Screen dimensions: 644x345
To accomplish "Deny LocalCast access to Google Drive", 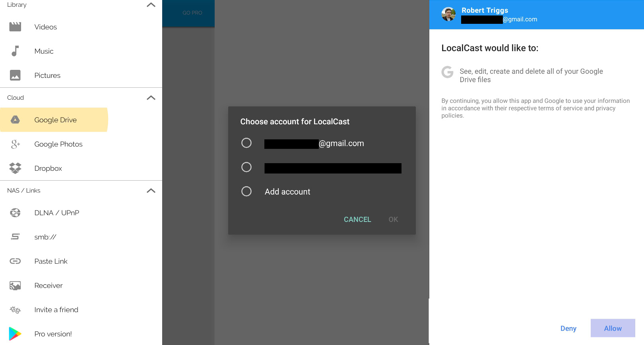I will point(568,328).
